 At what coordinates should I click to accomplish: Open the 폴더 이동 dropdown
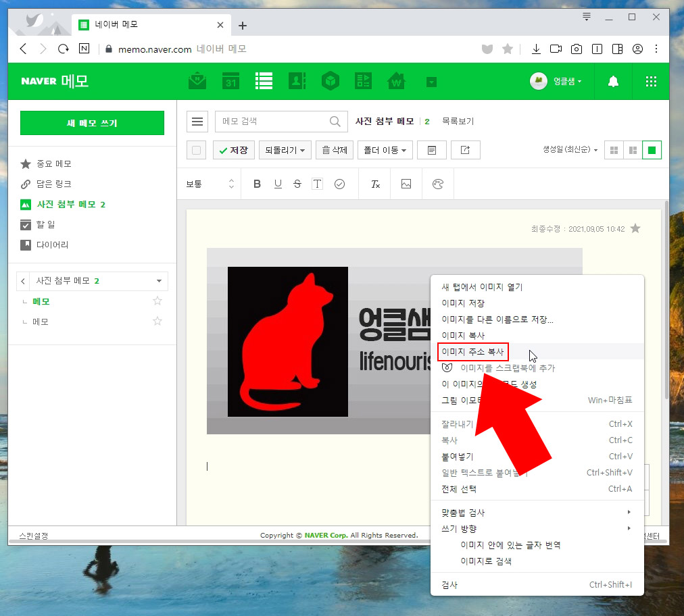(385, 149)
